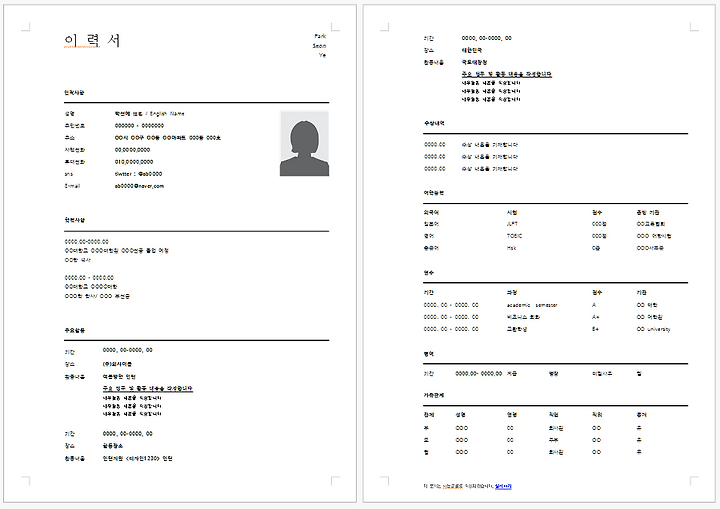
Task: Click the "OO university" institution cell
Action: [x=653, y=329]
